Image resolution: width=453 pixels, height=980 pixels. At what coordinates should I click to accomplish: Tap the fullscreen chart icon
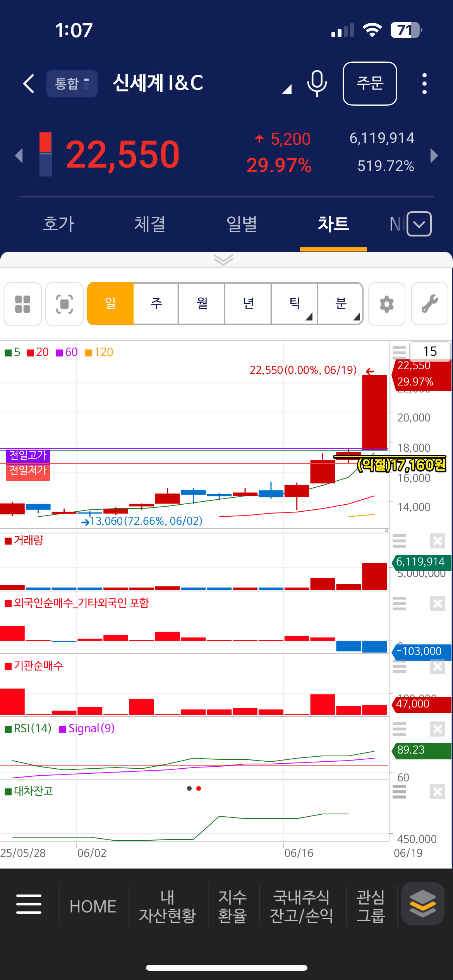coord(64,304)
